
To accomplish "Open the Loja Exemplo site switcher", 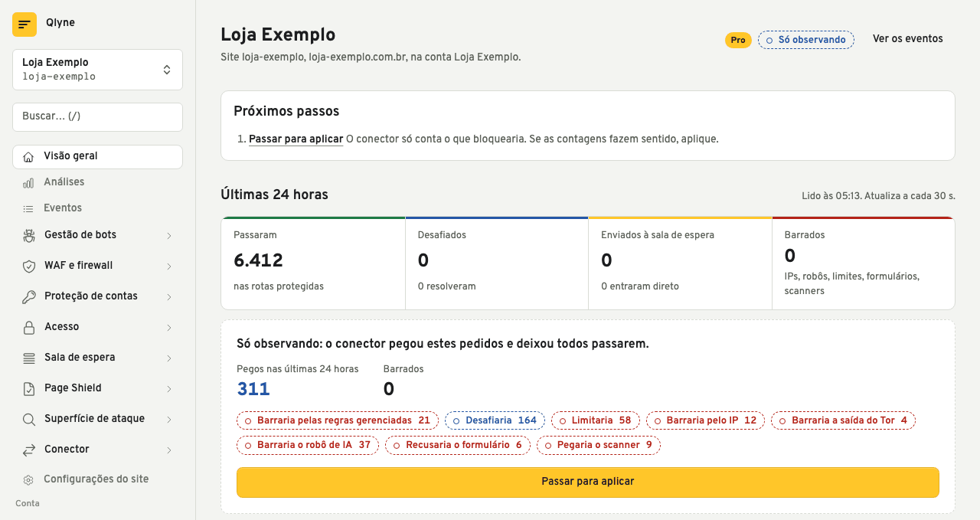I will click(97, 70).
